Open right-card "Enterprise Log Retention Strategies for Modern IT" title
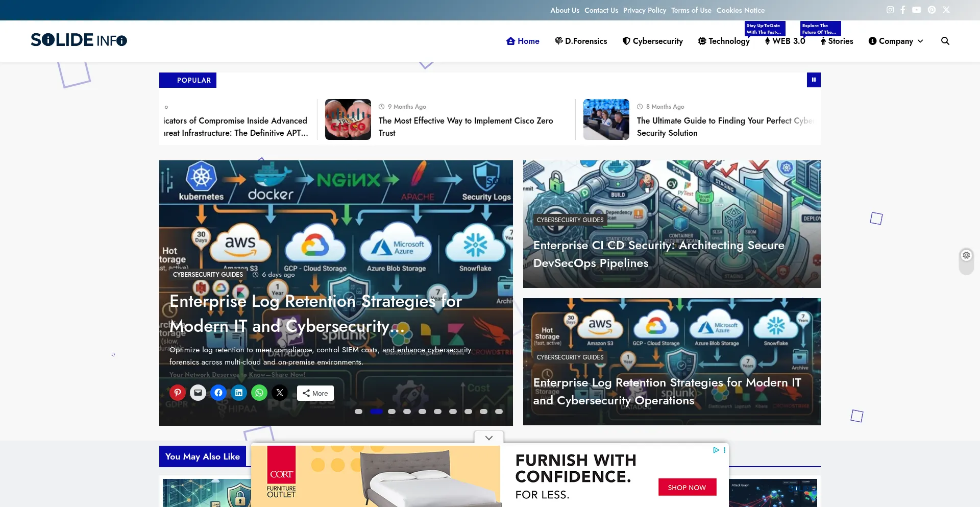980x507 pixels. pos(667,392)
